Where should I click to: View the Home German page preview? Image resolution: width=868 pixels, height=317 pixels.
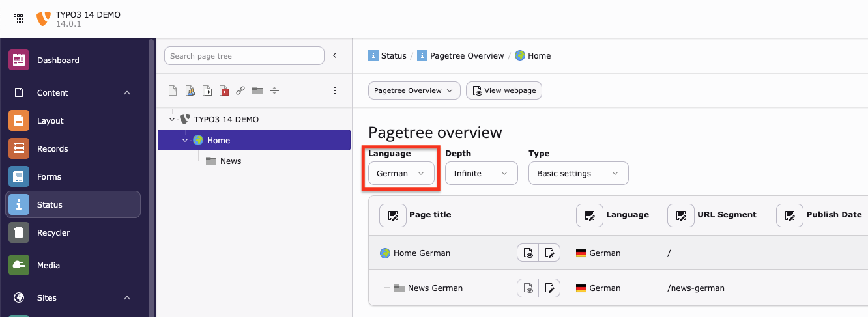[528, 253]
